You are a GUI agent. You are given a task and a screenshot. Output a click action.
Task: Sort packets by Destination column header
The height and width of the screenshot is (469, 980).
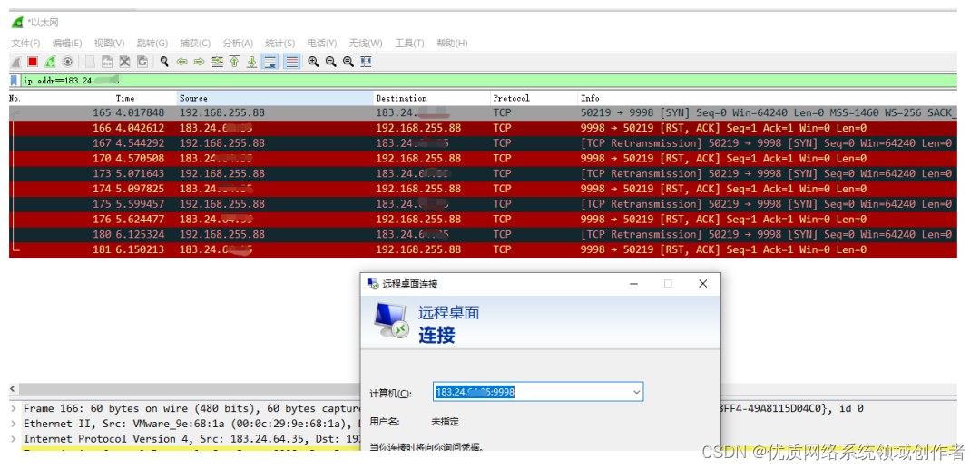tap(432, 98)
